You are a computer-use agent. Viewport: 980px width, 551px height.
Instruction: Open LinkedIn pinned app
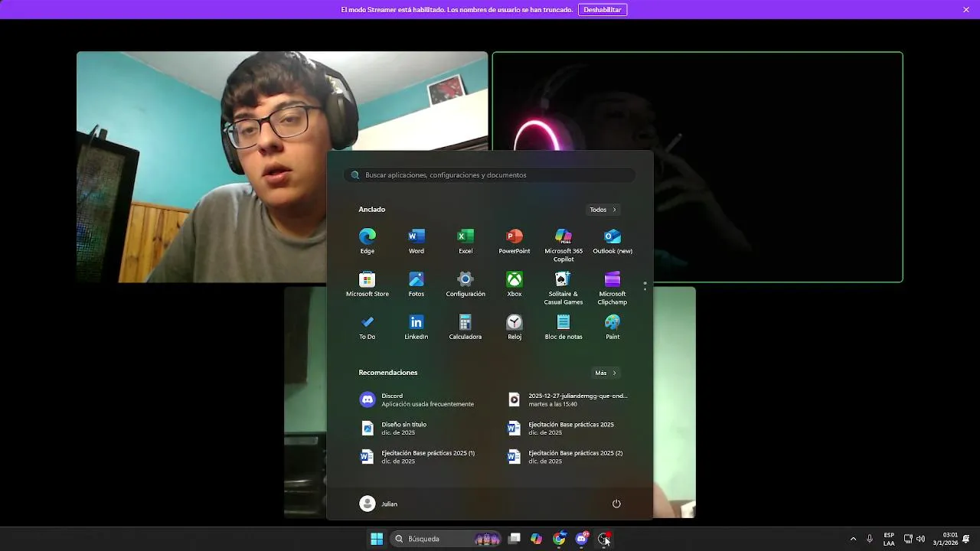[416, 326]
